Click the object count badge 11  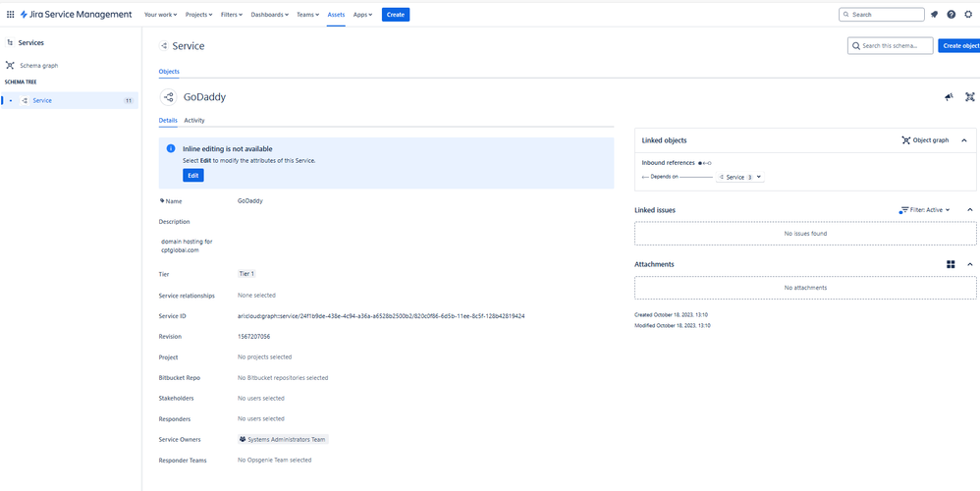[128, 100]
